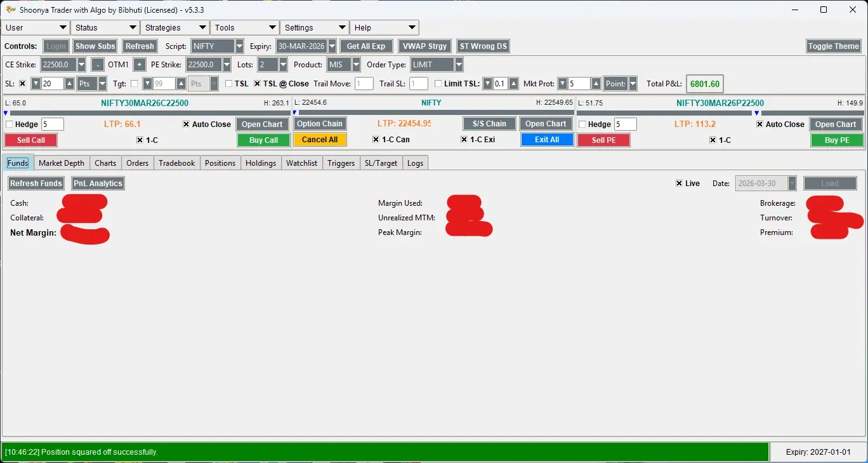Viewport: 868px width, 463px height.
Task: Open the Settings menu
Action: pos(315,28)
